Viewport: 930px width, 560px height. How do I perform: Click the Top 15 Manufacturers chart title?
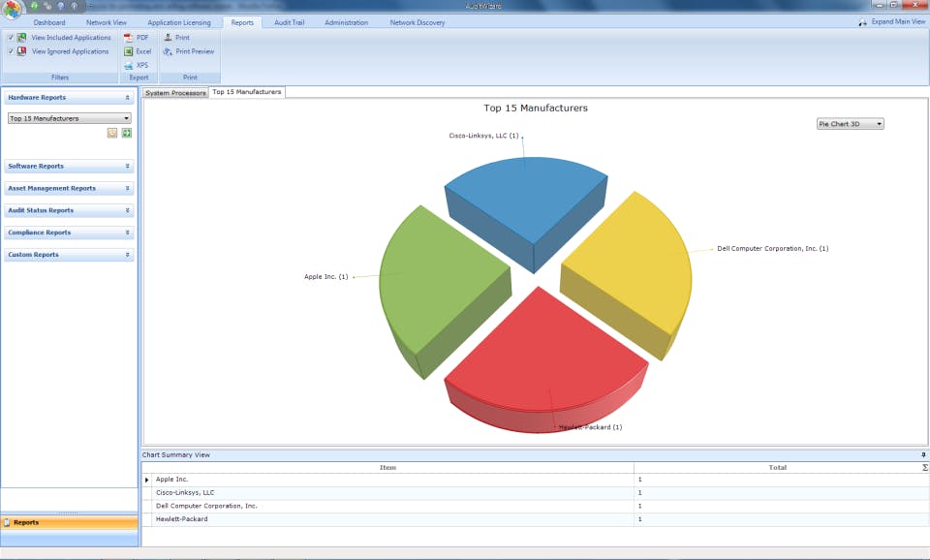pyautogui.click(x=536, y=108)
